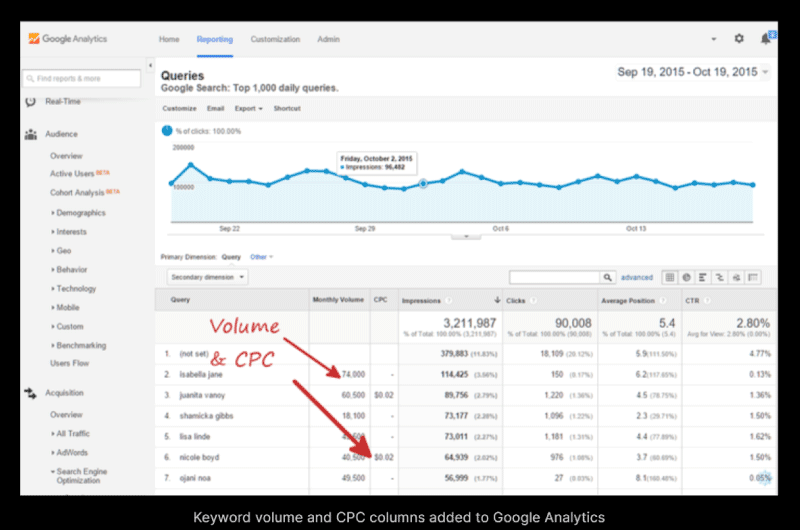Expand the Mobile section
Viewport: 800px width, 530px height.
pos(65,307)
